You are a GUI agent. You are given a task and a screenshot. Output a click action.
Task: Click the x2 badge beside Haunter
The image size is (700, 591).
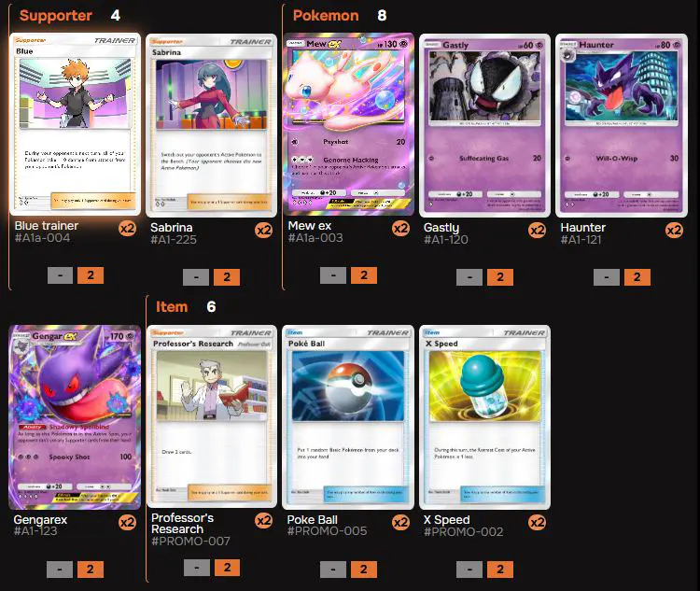[x=674, y=230]
